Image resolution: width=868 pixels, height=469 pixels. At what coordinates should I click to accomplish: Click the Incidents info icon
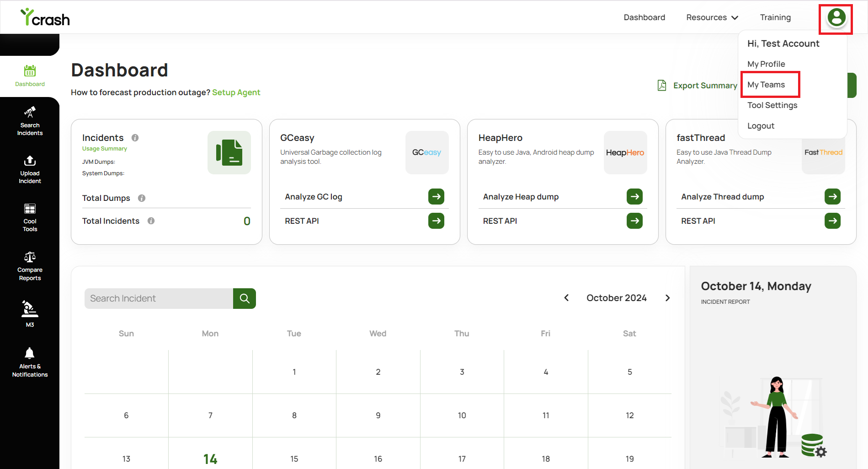135,138
